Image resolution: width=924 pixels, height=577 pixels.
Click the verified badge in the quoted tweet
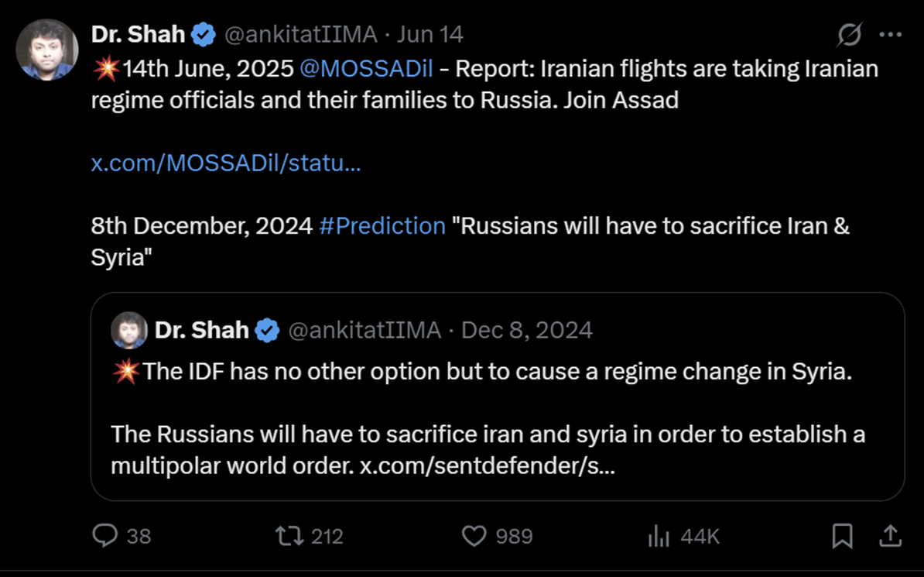pyautogui.click(x=267, y=329)
